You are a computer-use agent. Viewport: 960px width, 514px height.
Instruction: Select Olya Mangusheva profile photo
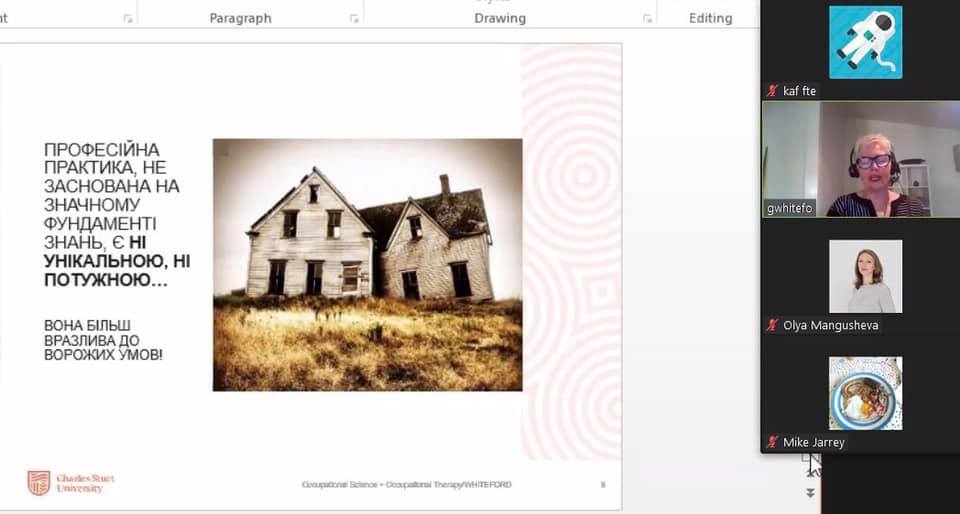pos(865,276)
